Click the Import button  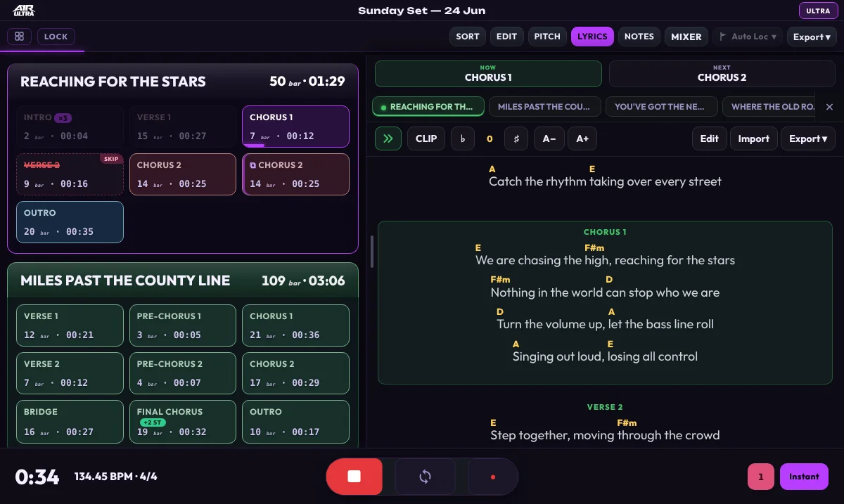tap(754, 138)
